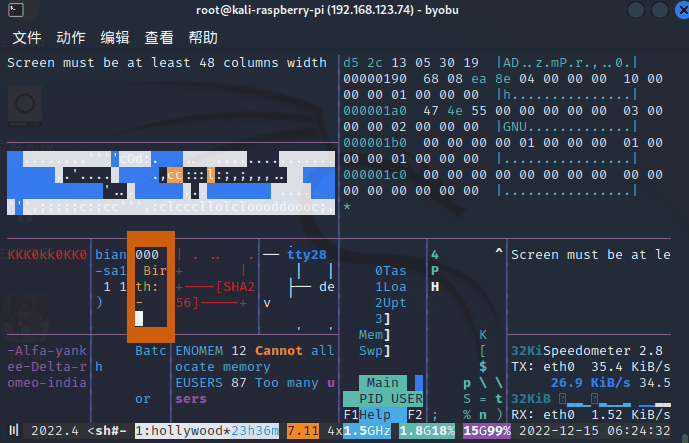Click the ENOMEM error code
Viewport: 689px width, 443px height.
pos(199,351)
